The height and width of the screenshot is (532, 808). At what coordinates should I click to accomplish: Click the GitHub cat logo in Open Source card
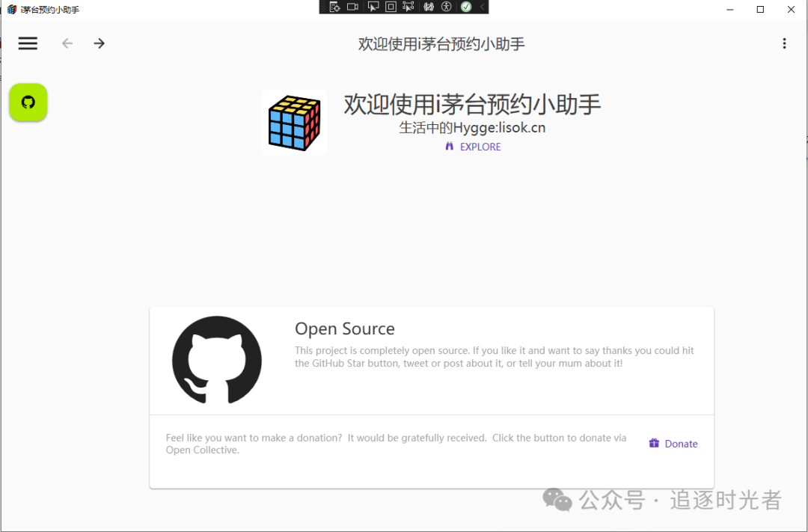[217, 361]
